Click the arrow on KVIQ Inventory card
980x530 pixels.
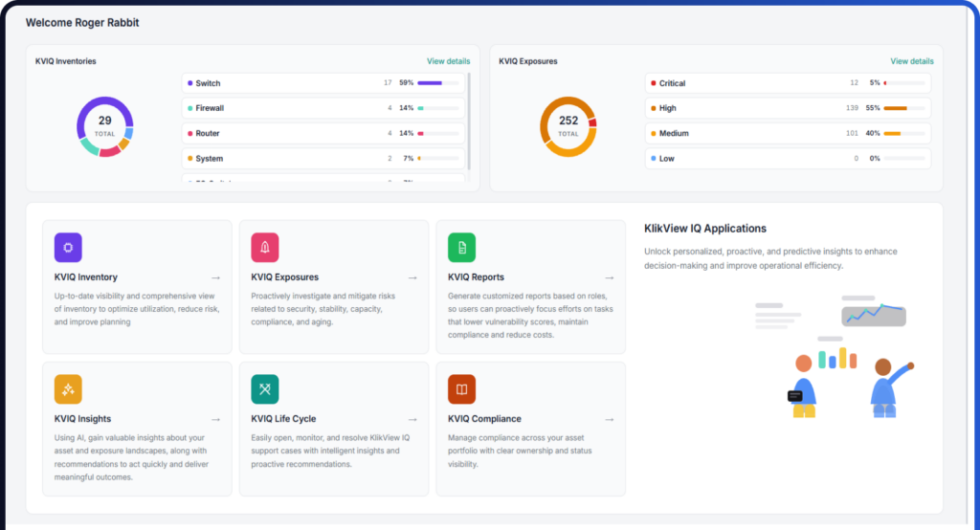(x=215, y=277)
